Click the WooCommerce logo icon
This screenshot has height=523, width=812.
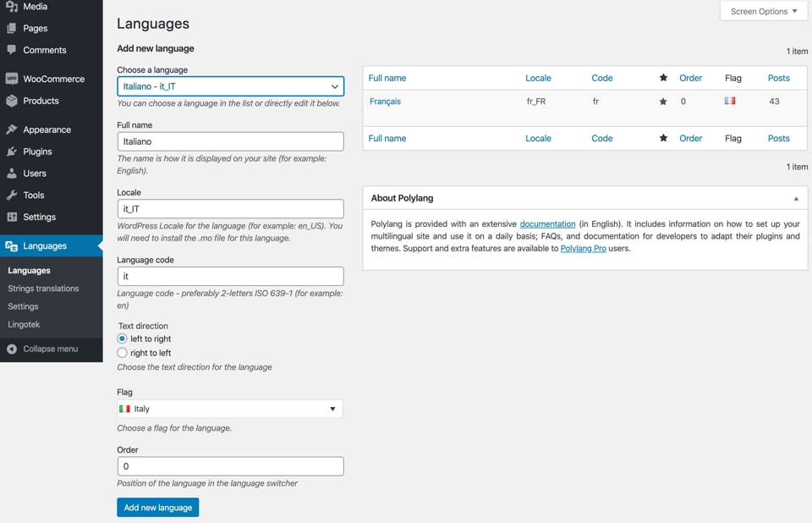coord(12,79)
